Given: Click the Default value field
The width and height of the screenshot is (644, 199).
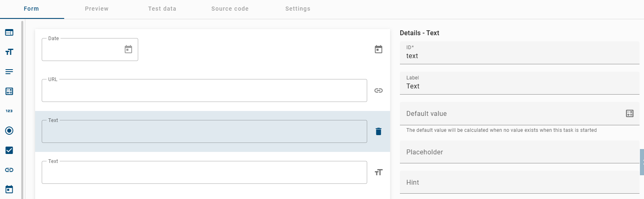Looking at the screenshot, I should tap(520, 113).
